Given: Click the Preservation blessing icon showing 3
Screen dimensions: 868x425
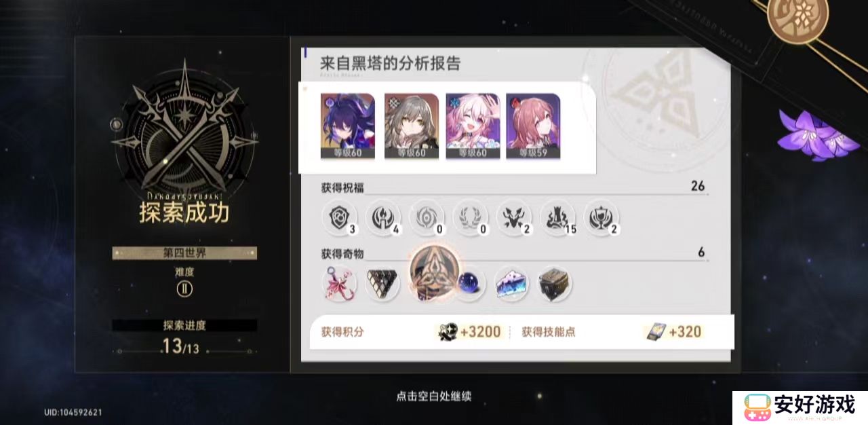Looking at the screenshot, I should [x=339, y=218].
